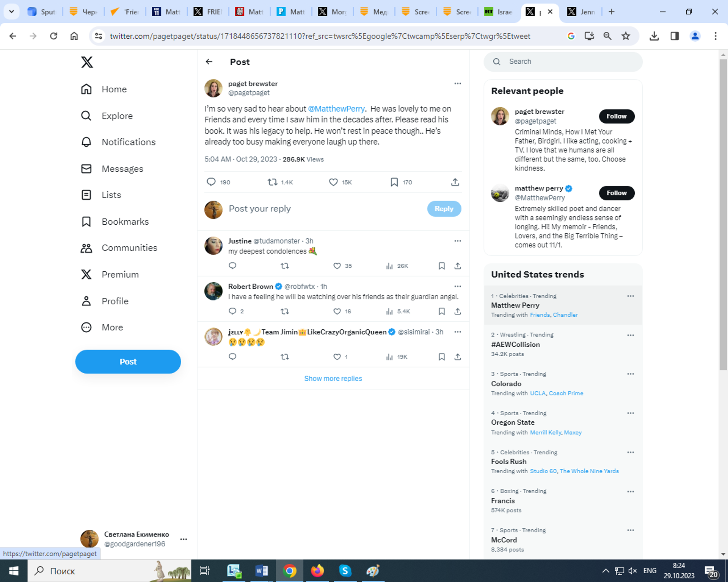Screen dimensions: 728x582
Task: Share paget brewster's post
Action: coord(455,182)
